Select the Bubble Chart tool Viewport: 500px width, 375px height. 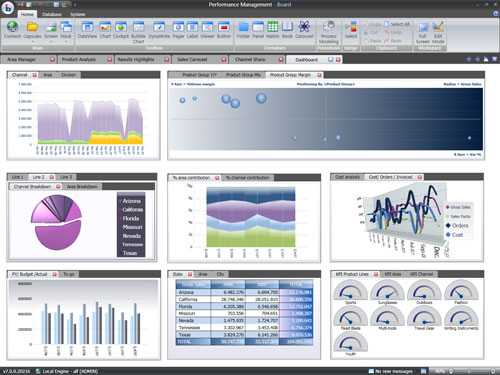pyautogui.click(x=138, y=27)
